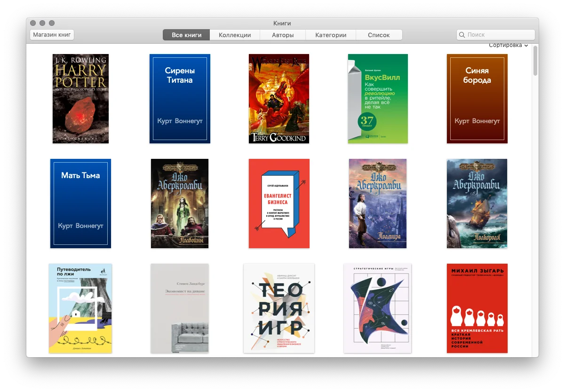
Task: Switch to the Авторы tab
Action: pos(283,35)
